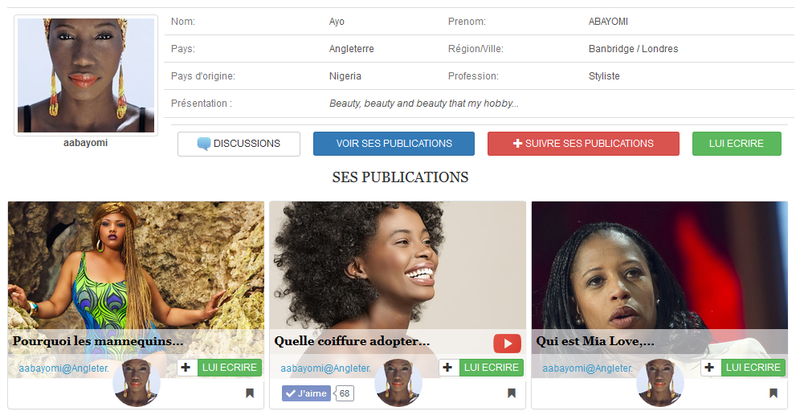
Task: Toggle the J'aime like button
Action: pyautogui.click(x=306, y=394)
